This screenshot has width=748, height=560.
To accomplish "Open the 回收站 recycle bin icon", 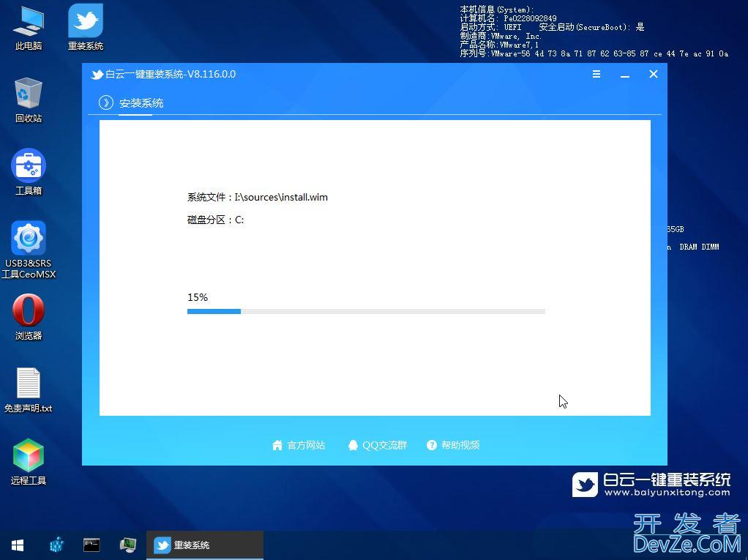I will [x=29, y=100].
